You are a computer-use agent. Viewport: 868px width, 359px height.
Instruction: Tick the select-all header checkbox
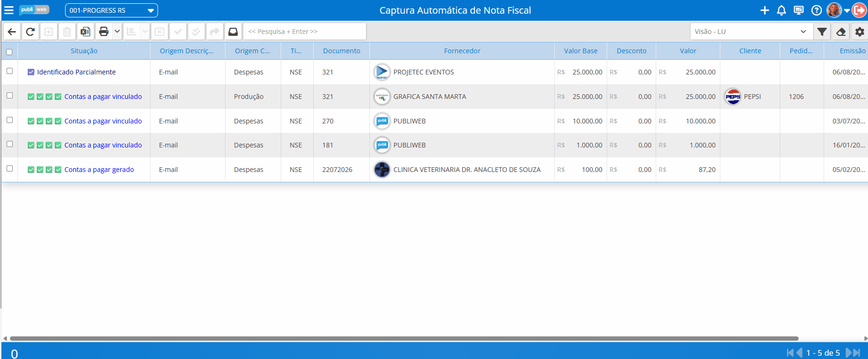(x=9, y=52)
